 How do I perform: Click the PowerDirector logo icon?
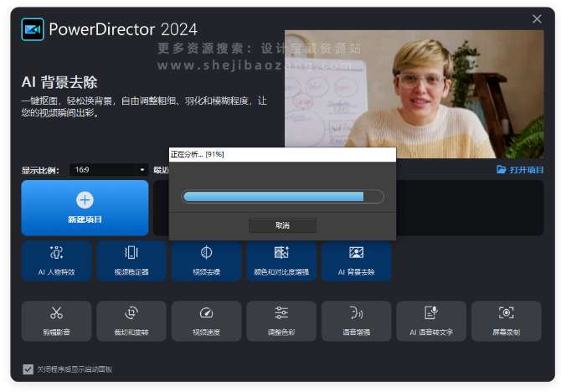[33, 29]
